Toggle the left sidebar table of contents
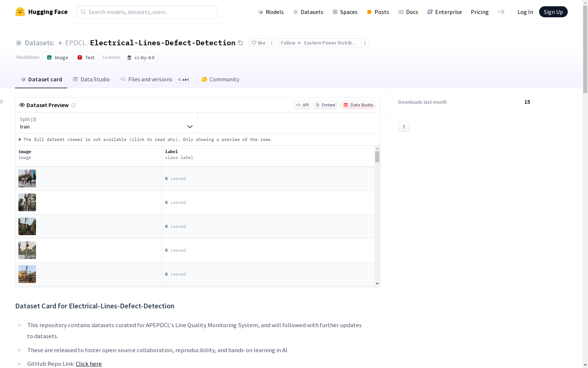Screen dimensions: 588x368 pos(2,102)
